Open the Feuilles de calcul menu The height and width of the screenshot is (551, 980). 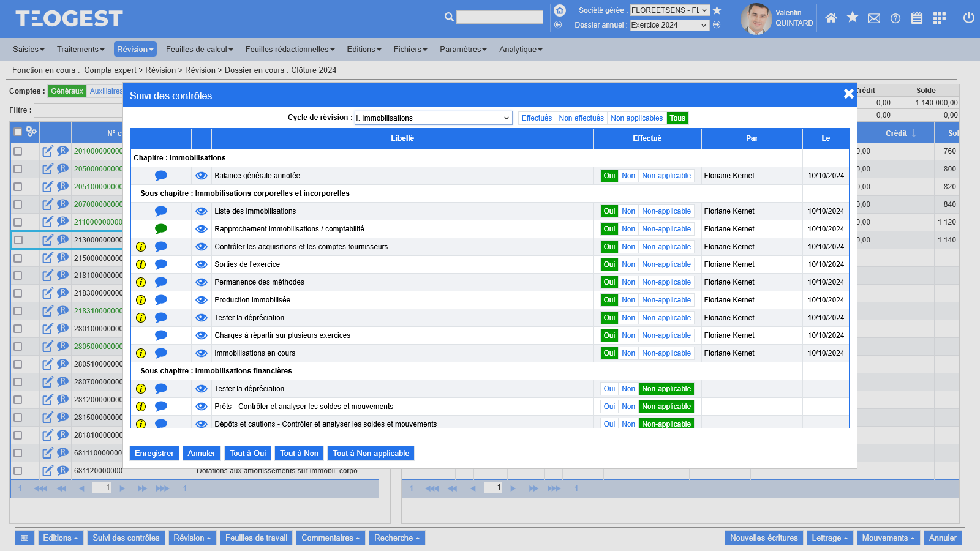199,49
